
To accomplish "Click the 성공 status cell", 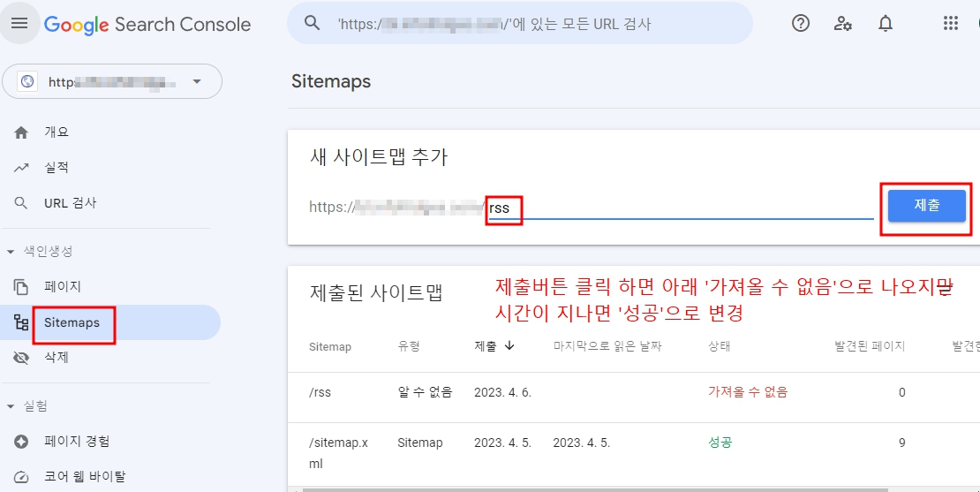I will tap(720, 443).
